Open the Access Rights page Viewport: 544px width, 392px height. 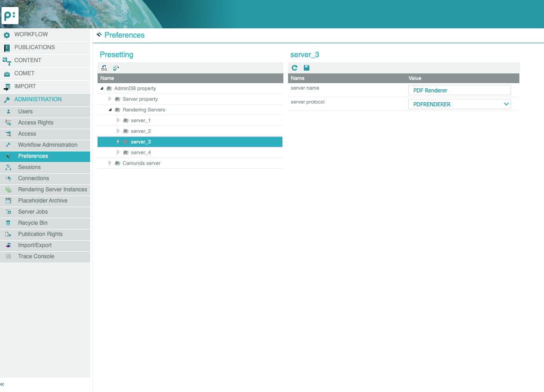tap(35, 123)
